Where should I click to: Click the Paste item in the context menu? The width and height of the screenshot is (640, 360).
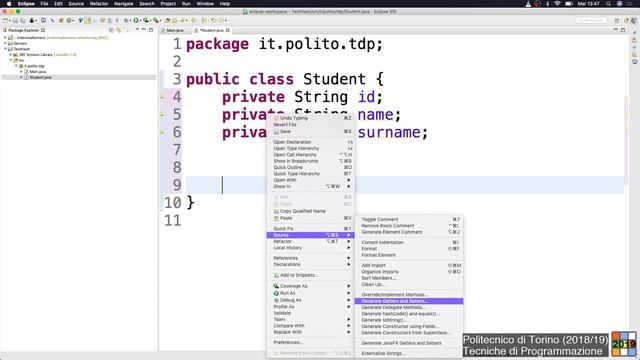(312, 218)
